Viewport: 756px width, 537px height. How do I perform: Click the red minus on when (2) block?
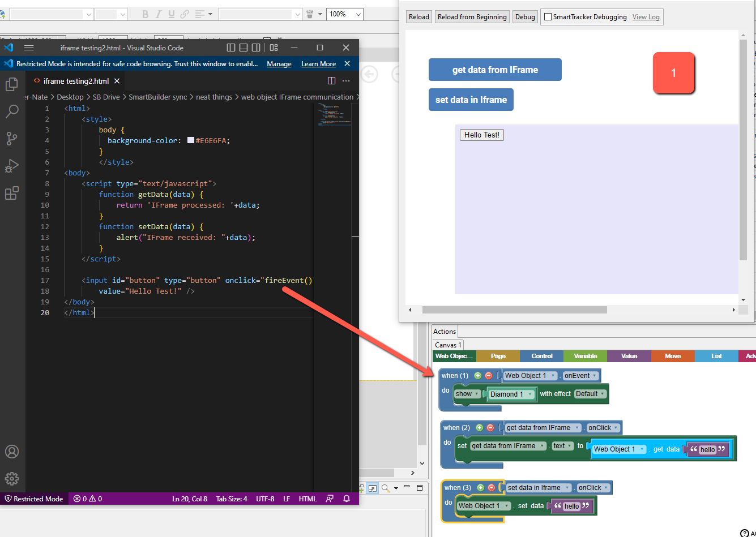coord(490,428)
